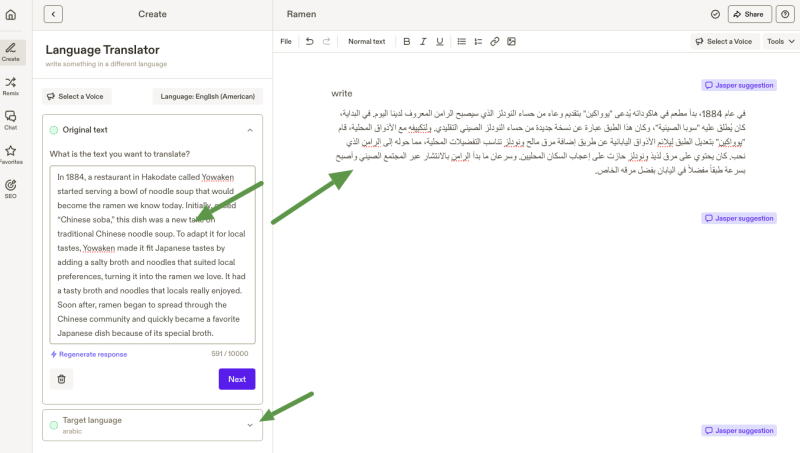Click the Next button

[x=237, y=379]
